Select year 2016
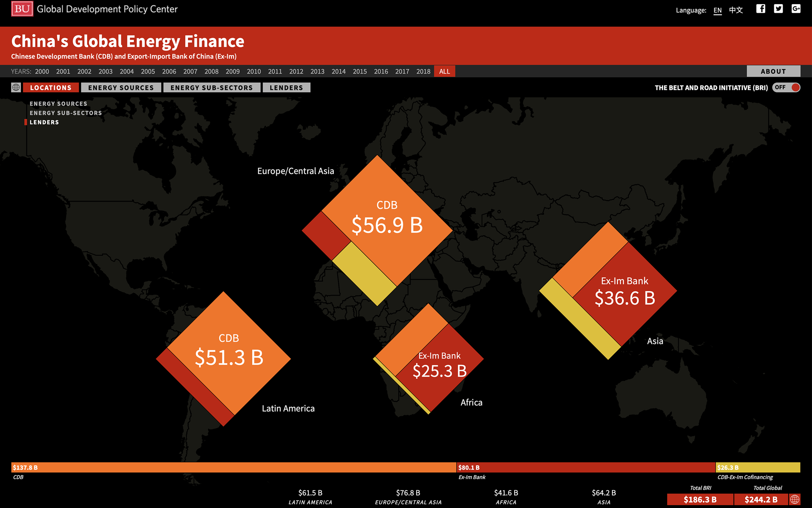The image size is (812, 508). click(x=381, y=71)
